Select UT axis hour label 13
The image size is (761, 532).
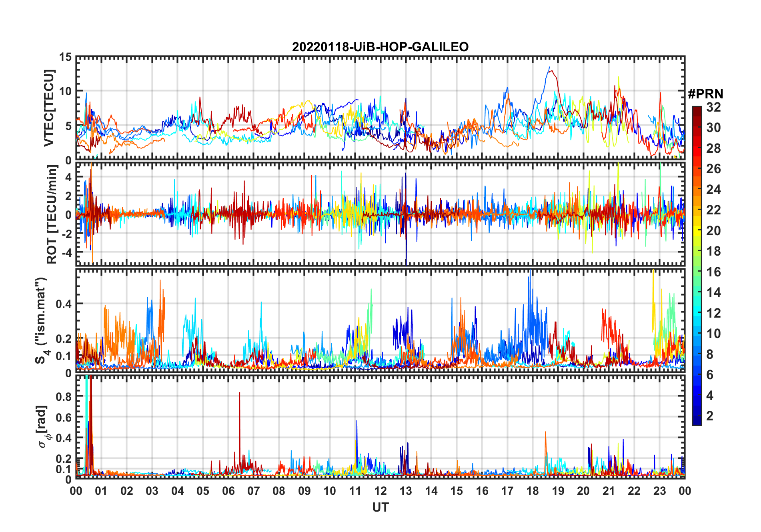406,491
